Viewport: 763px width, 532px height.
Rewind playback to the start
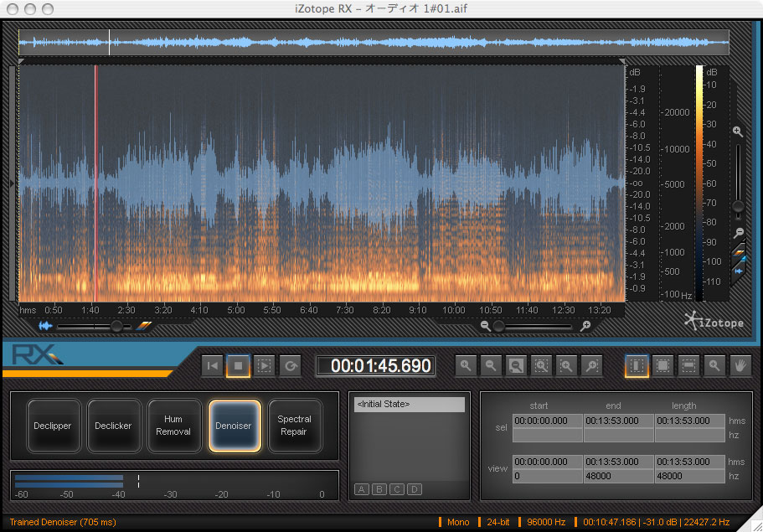(x=213, y=365)
